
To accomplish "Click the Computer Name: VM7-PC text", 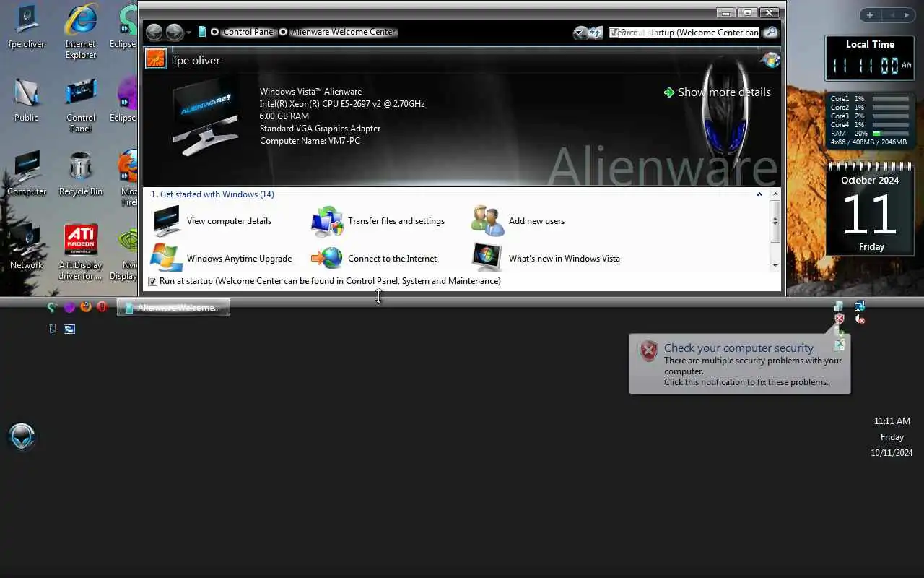I will click(310, 141).
